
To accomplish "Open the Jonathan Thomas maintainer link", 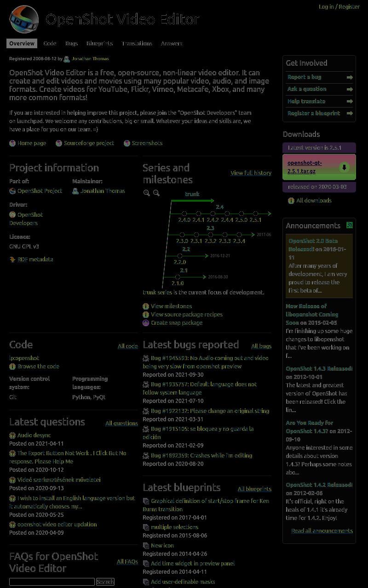I will pos(103,191).
